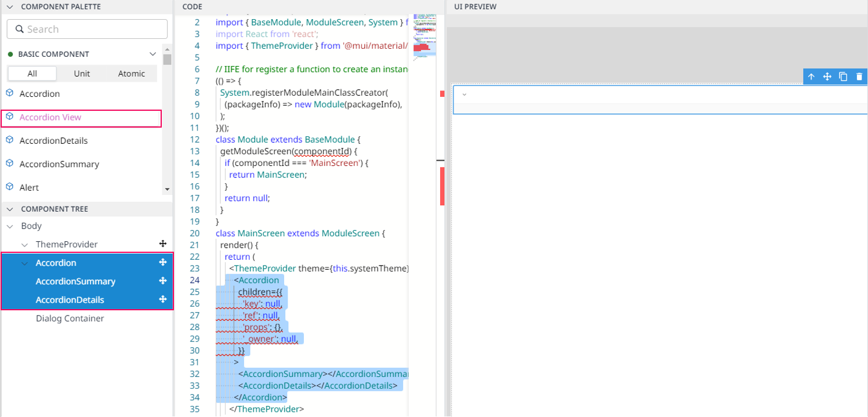Click the palette list scroll-down arrow
Screen dimensions: 868x417
coord(167,189)
